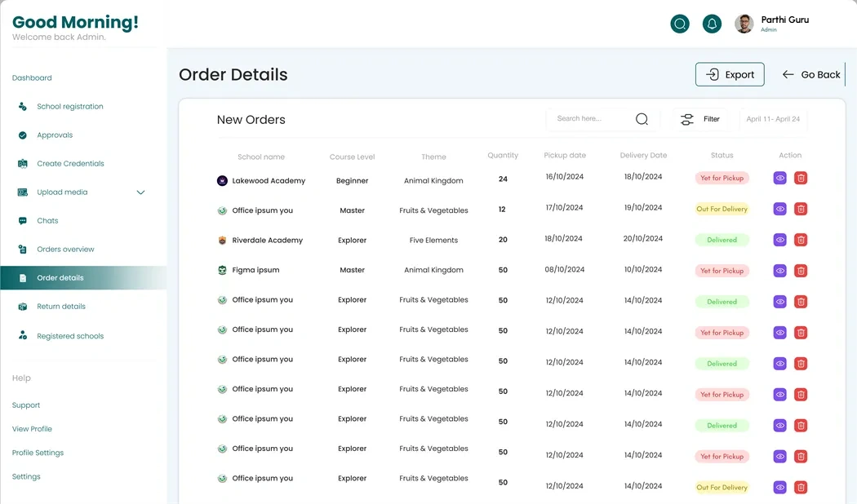Click the Lakewood Academy school logo

click(222, 181)
